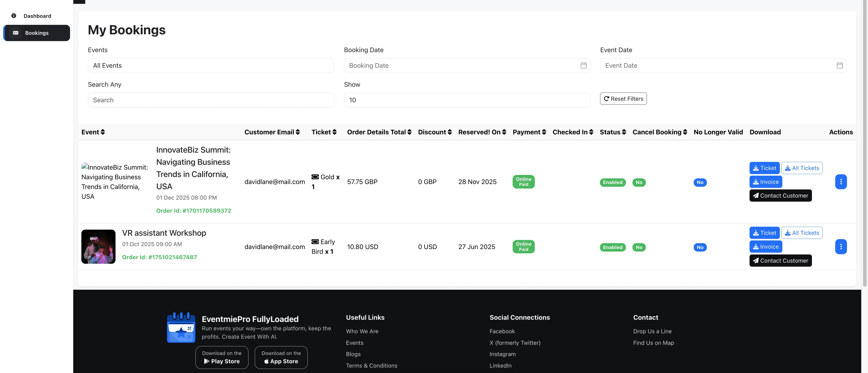The height and width of the screenshot is (373, 868).
Task: Toggle sorting on the Payment column
Action: point(544,132)
